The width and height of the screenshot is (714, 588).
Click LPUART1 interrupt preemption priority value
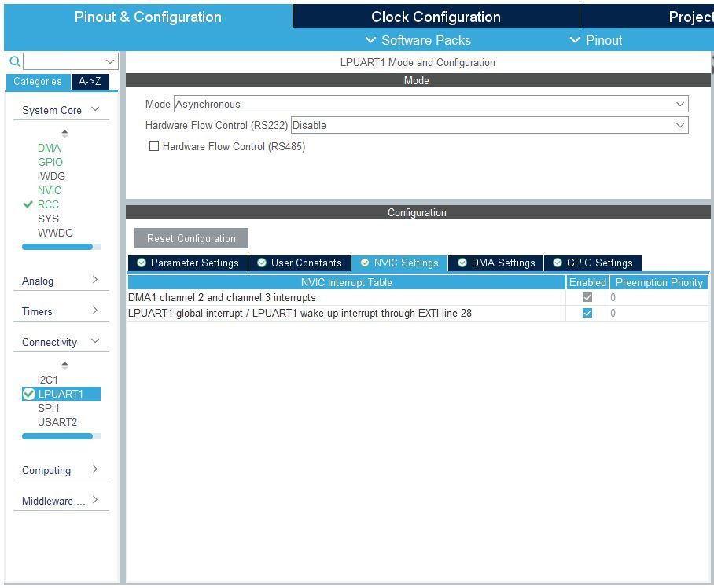pyautogui.click(x=658, y=313)
